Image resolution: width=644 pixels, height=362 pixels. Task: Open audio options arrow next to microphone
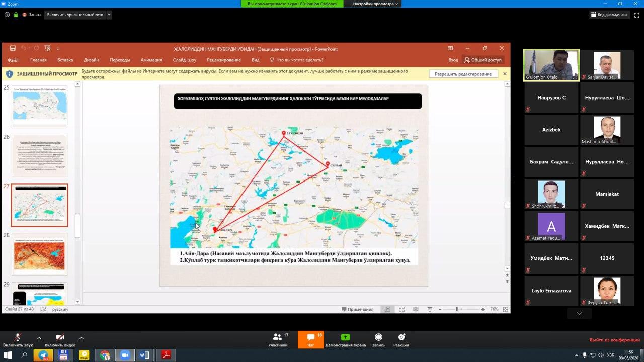pos(39,338)
